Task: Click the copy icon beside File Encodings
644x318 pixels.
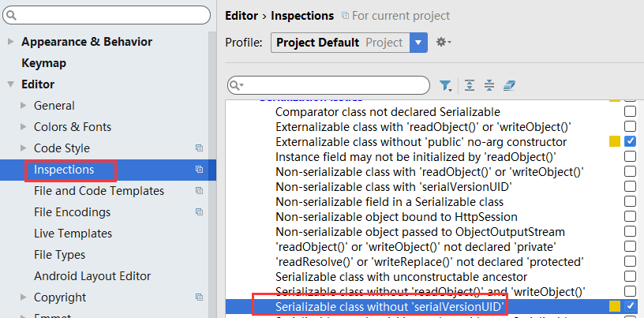Action: (x=199, y=212)
